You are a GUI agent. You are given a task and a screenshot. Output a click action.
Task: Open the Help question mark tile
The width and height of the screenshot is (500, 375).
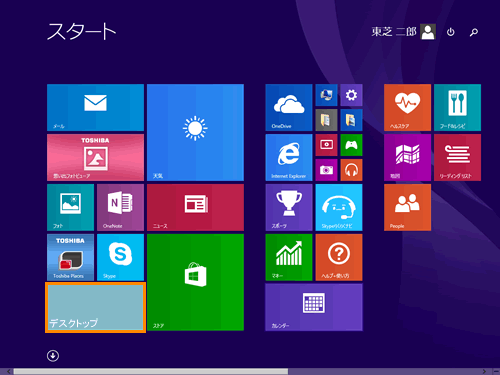(x=339, y=257)
